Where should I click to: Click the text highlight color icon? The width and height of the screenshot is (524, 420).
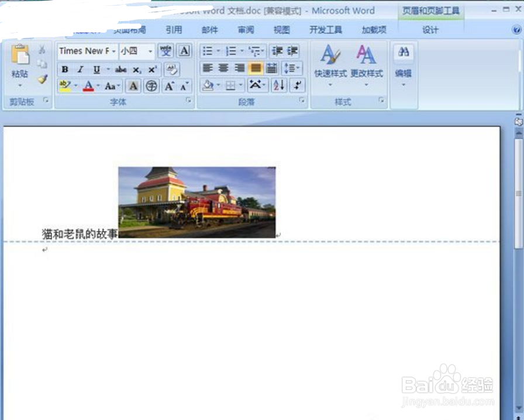pos(65,86)
